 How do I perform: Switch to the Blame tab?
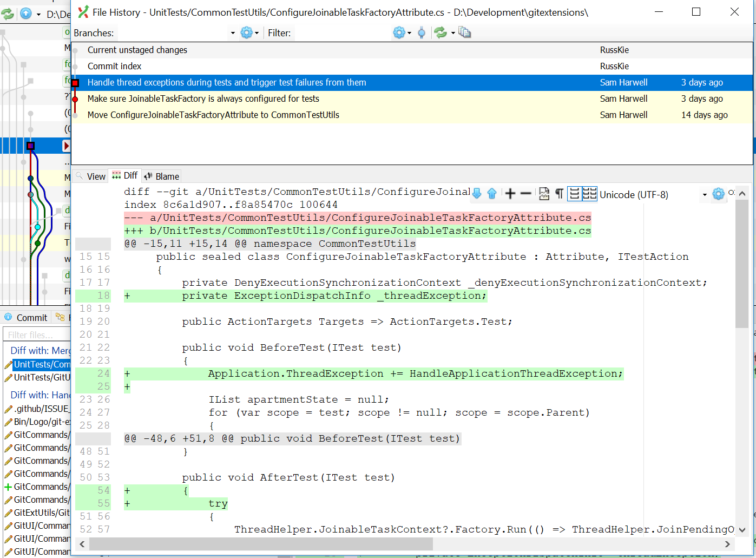(161, 175)
